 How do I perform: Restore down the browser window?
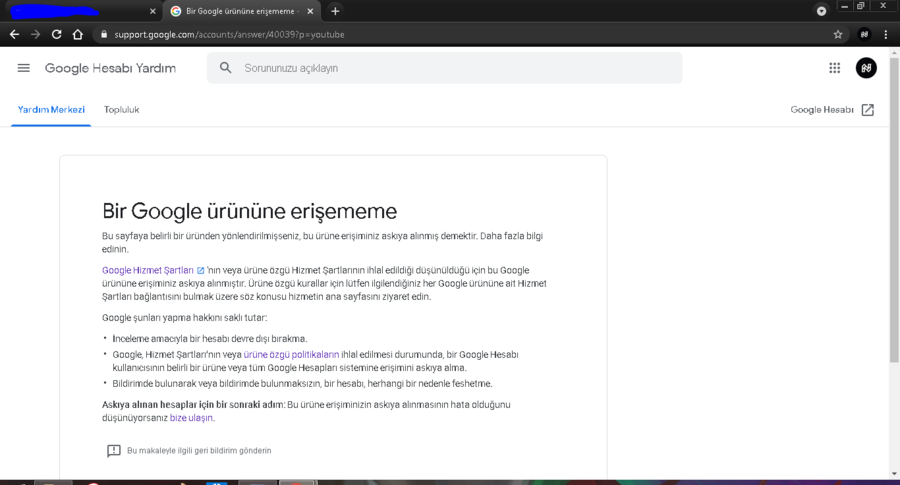coord(860,6)
